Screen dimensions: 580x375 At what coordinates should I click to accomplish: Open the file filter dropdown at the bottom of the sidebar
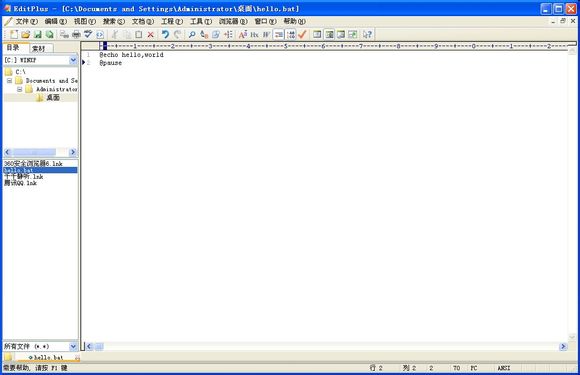[40, 347]
